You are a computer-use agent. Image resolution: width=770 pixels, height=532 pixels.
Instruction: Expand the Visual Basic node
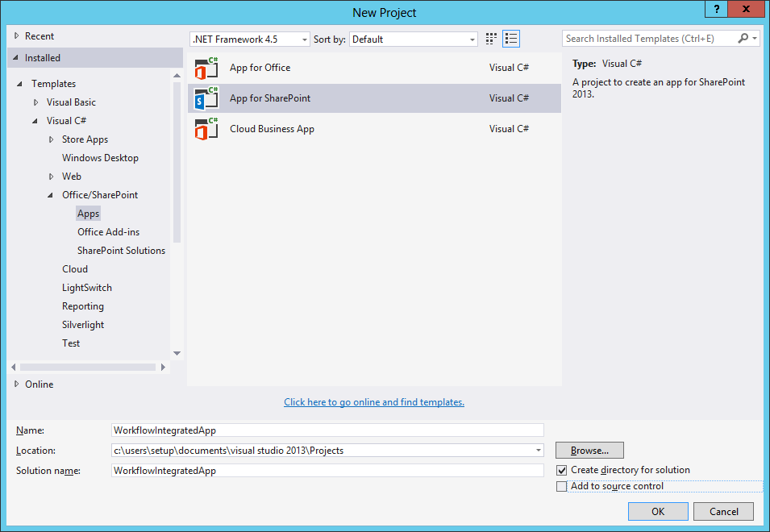pos(35,102)
